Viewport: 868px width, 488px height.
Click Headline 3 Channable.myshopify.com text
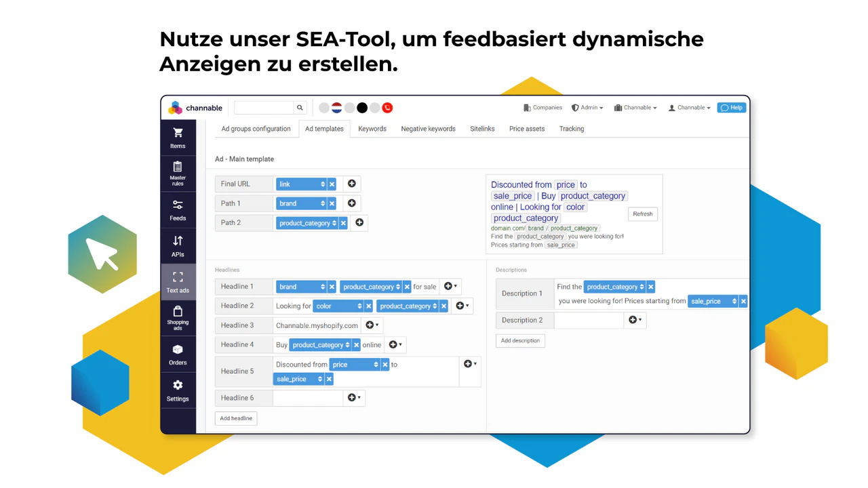click(317, 325)
